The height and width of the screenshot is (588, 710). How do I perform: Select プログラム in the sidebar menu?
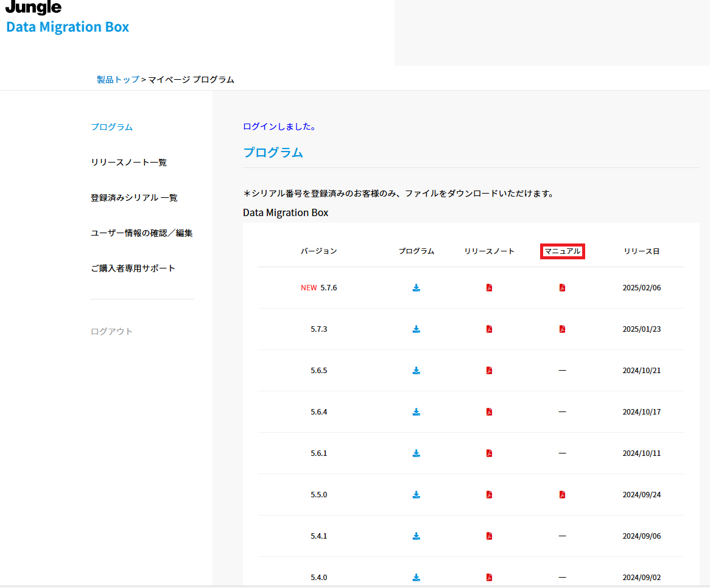coord(111,127)
